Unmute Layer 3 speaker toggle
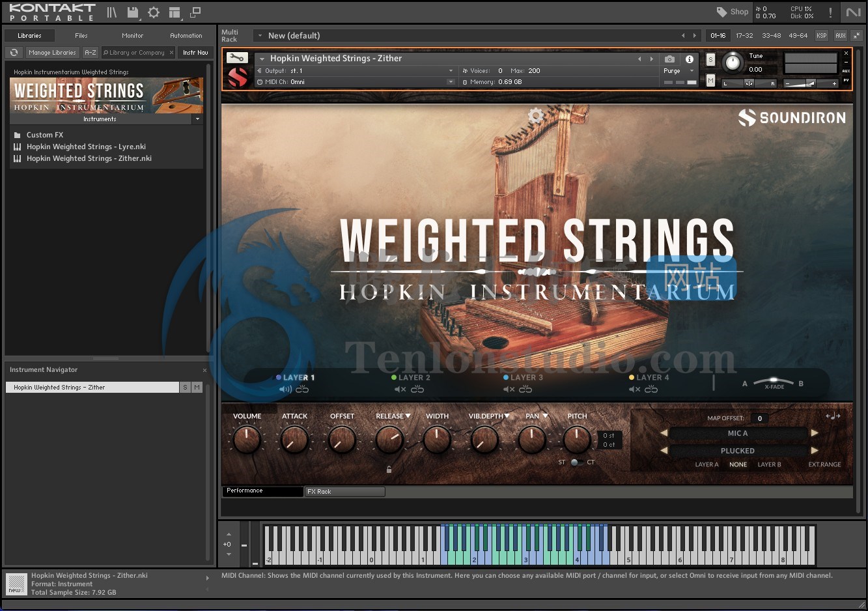The height and width of the screenshot is (611, 868). [509, 390]
